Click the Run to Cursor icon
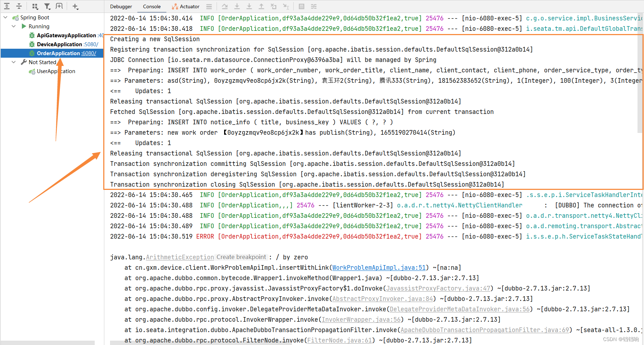The image size is (644, 345). (x=286, y=6)
